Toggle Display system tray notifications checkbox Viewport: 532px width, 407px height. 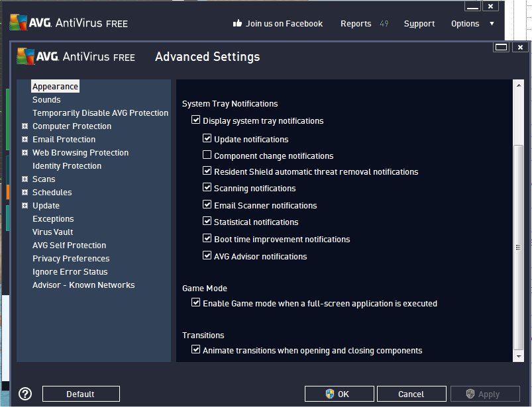(x=195, y=119)
